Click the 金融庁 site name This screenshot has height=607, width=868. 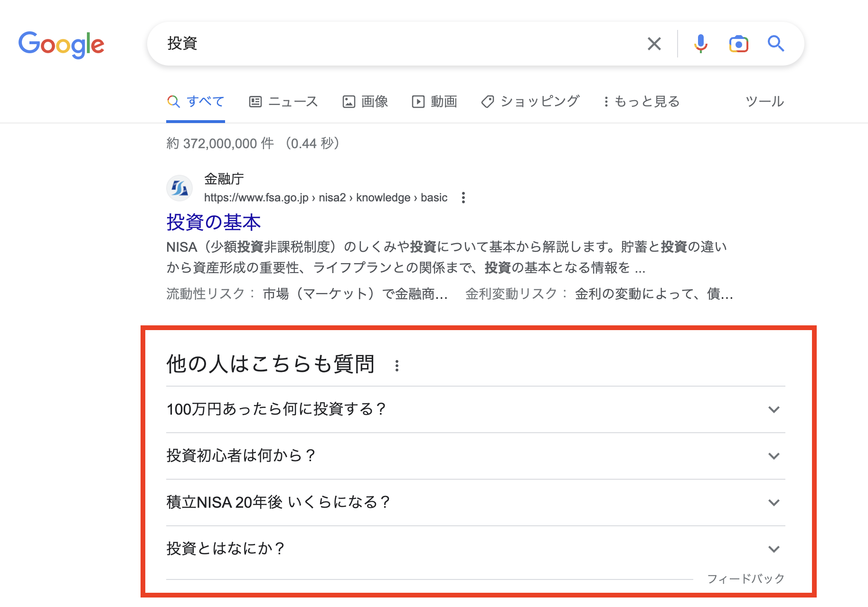click(x=224, y=179)
